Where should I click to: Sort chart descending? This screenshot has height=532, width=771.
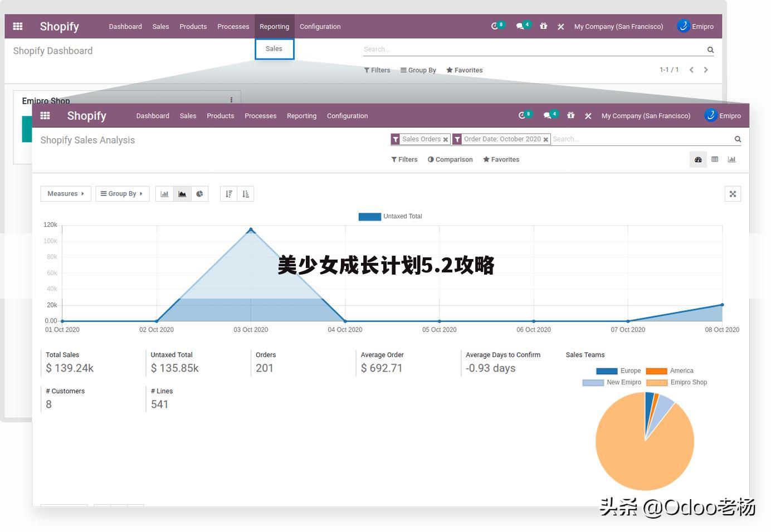coord(228,194)
